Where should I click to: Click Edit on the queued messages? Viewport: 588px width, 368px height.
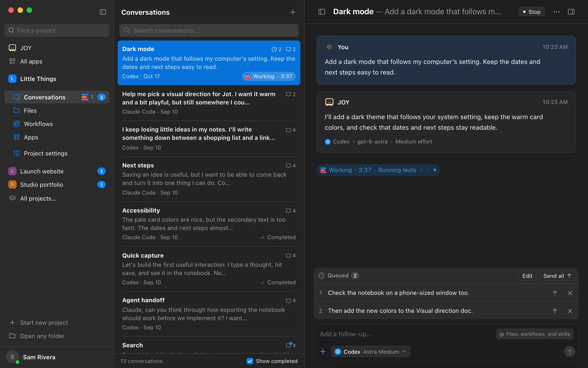click(527, 276)
